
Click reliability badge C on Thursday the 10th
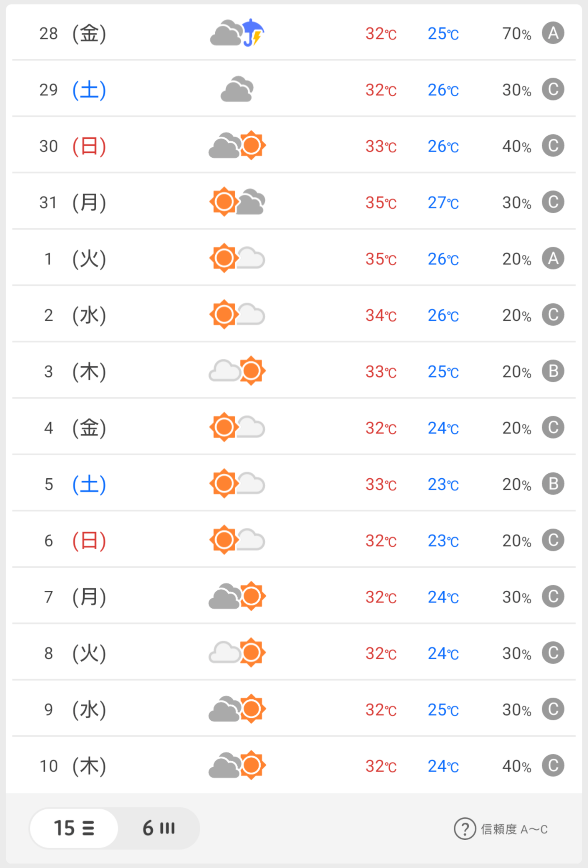pos(553,765)
